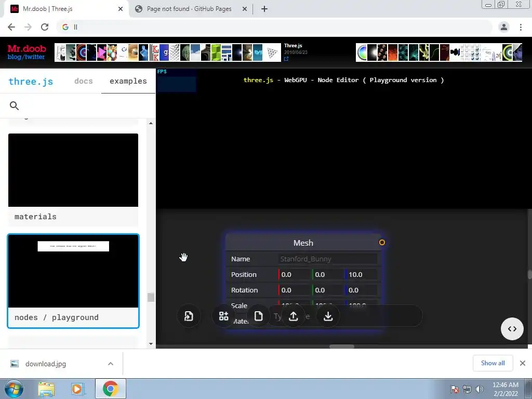Click the new blank document icon
Viewport: 532px width, 399px height.
259,316
